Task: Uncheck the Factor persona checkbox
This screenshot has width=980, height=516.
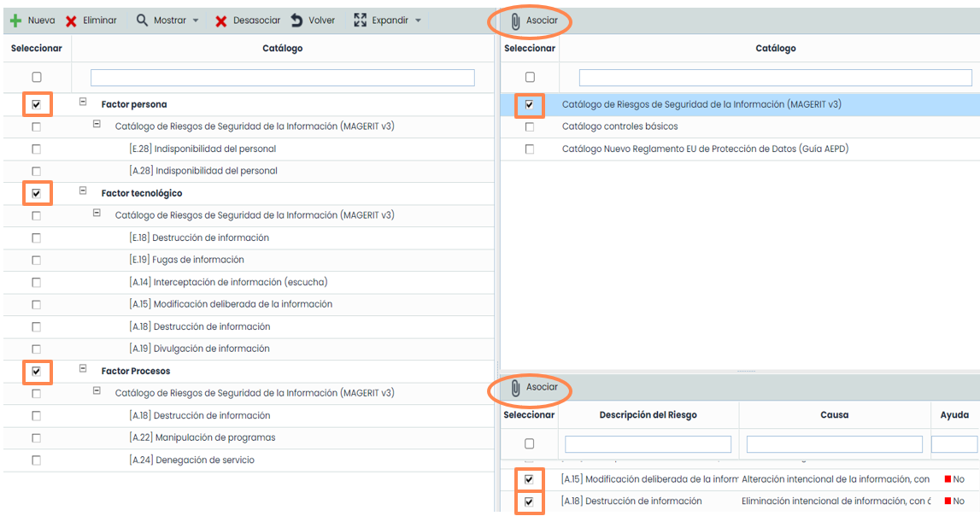Action: tap(36, 104)
